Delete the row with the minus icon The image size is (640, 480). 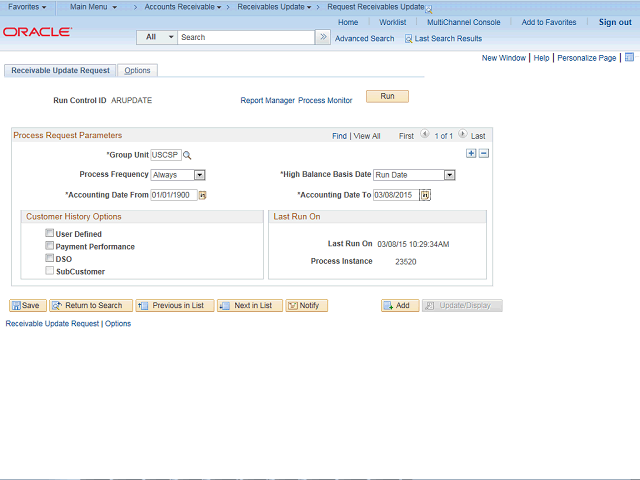(484, 153)
